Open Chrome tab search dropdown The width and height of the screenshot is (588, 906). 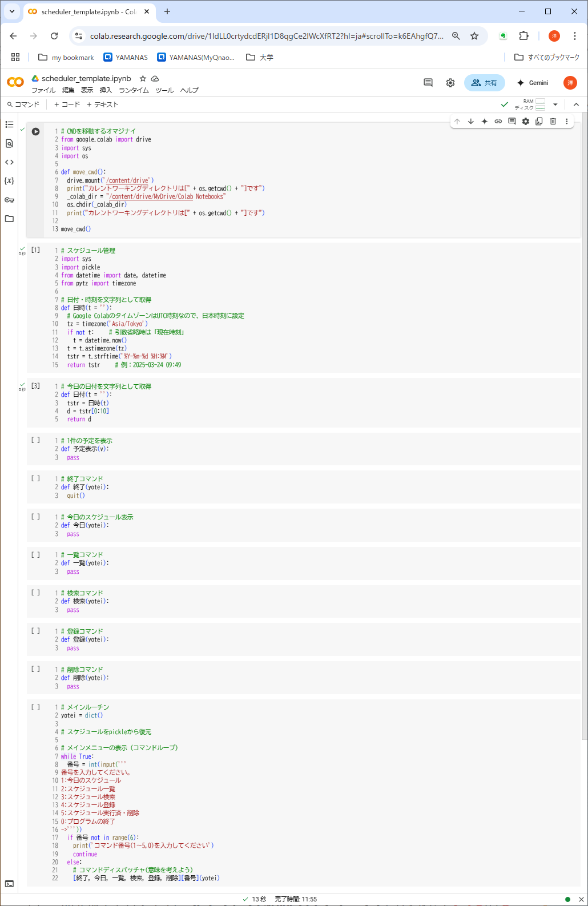(11, 11)
